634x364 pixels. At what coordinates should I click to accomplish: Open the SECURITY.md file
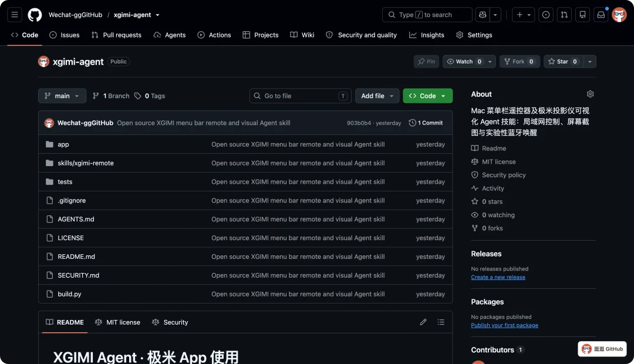pyautogui.click(x=78, y=275)
